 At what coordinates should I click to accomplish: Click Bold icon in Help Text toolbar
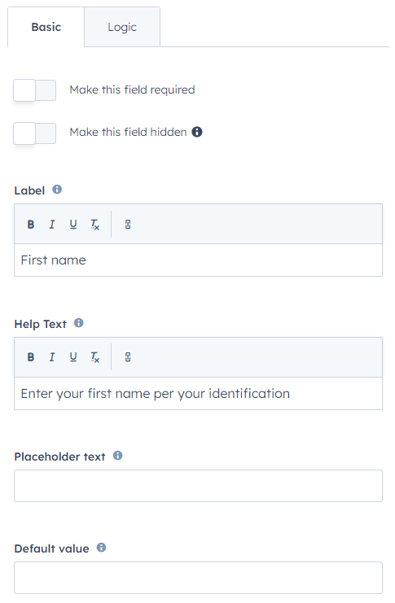click(x=31, y=357)
